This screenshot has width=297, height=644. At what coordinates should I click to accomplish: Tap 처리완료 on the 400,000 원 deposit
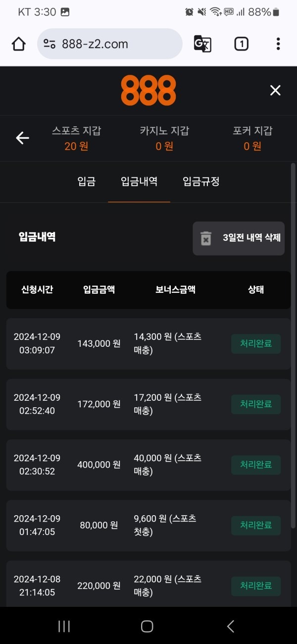(x=255, y=465)
